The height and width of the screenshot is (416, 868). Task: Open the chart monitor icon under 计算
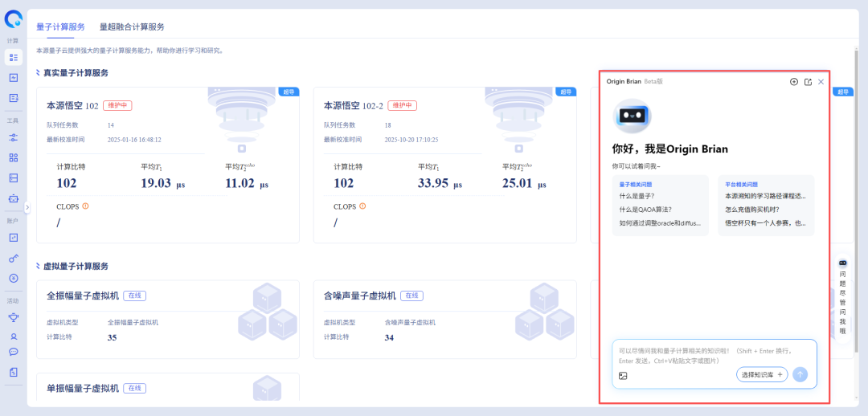coord(14,78)
